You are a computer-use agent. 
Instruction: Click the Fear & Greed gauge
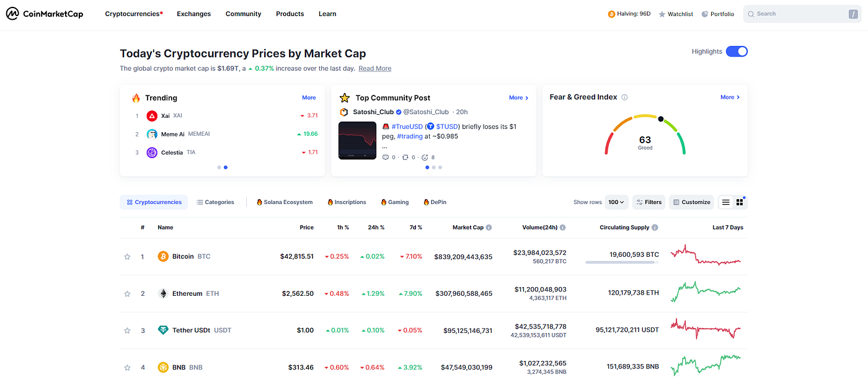tap(645, 134)
